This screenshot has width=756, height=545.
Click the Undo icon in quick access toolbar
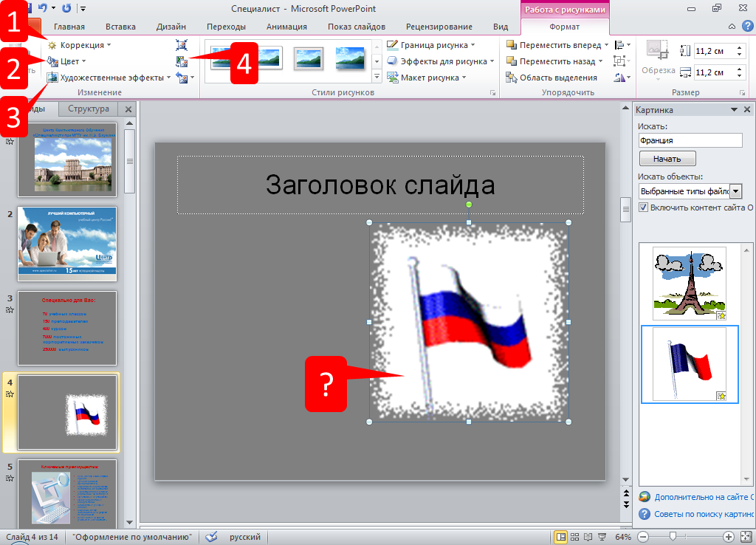pos(44,9)
